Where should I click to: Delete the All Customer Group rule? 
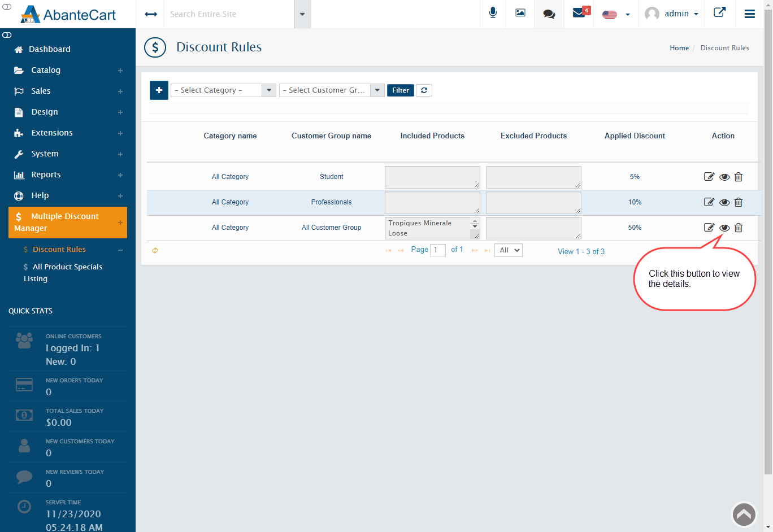pyautogui.click(x=739, y=228)
